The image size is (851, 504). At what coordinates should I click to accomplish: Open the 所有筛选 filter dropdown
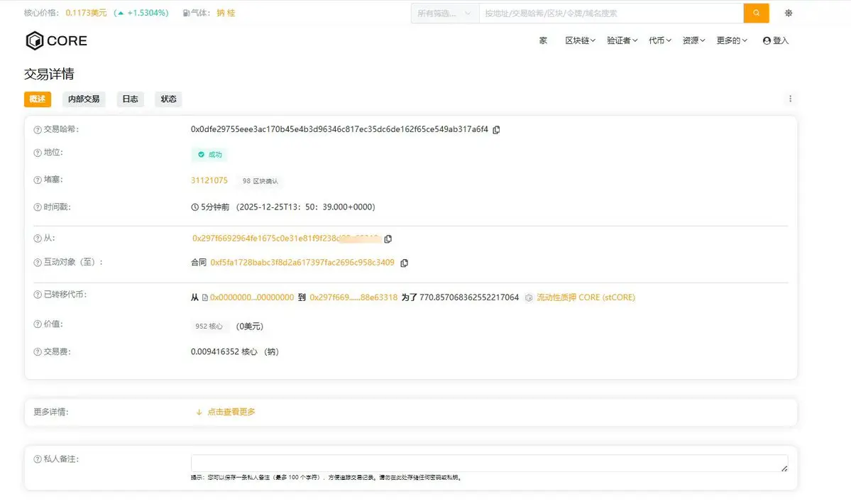click(444, 13)
